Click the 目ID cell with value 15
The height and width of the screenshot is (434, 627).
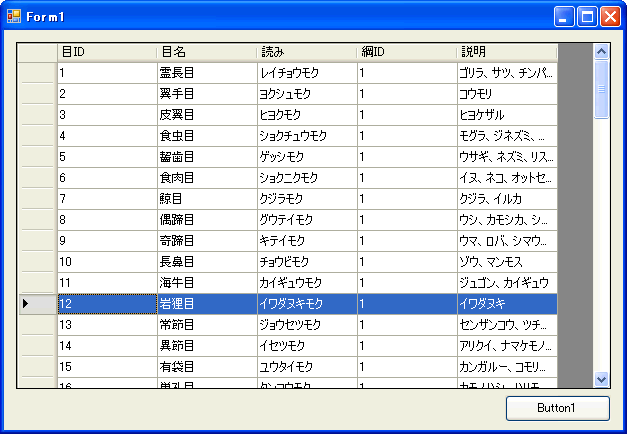coord(107,367)
